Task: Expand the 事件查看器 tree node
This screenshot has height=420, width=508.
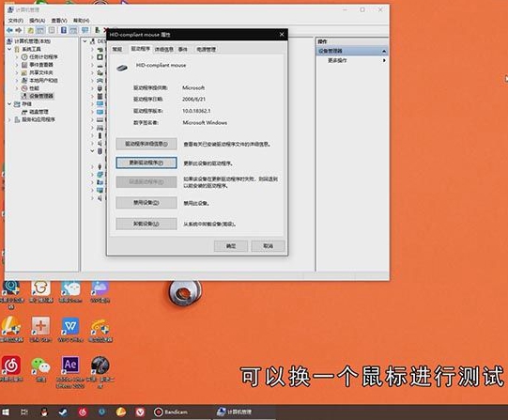Action: pos(17,65)
